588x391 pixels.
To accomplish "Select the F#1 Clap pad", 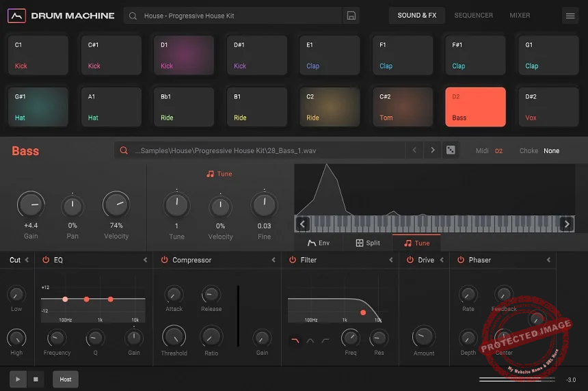I will [475, 55].
